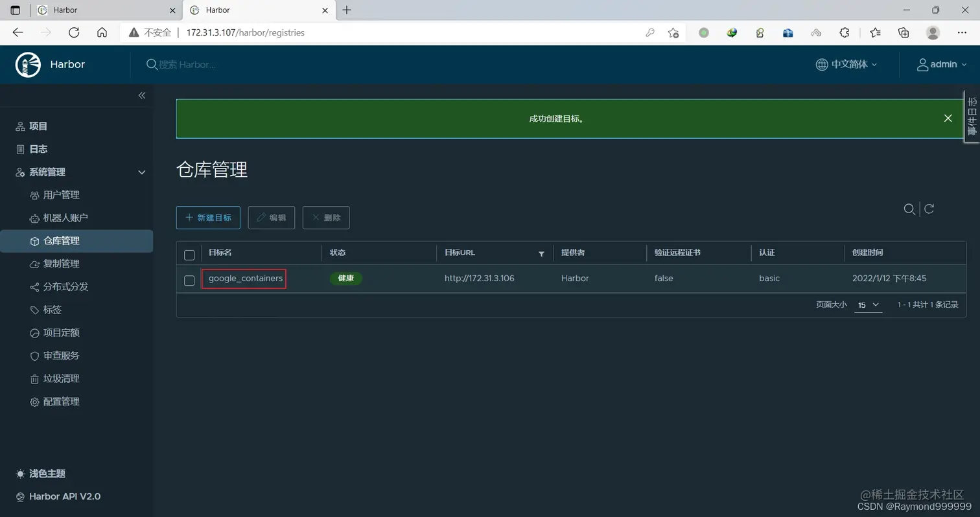The width and height of the screenshot is (980, 517).
Task: Add this page to favorites
Action: [x=673, y=32]
